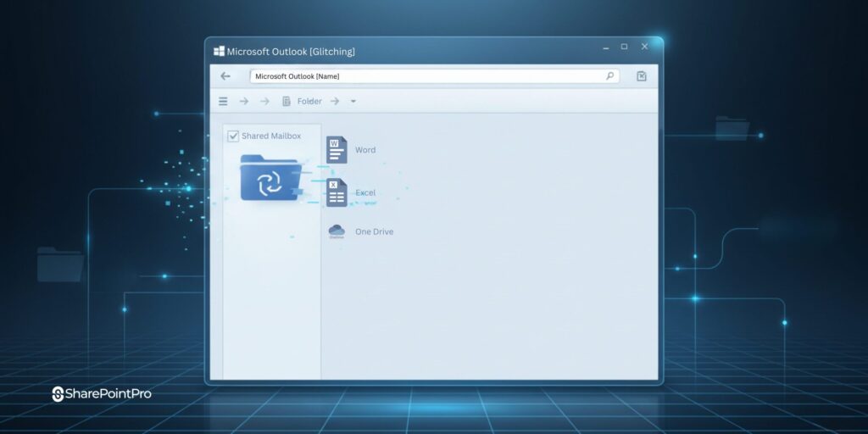Click the document icon before Folder label
Viewport: 868px width, 434px height.
[287, 102]
